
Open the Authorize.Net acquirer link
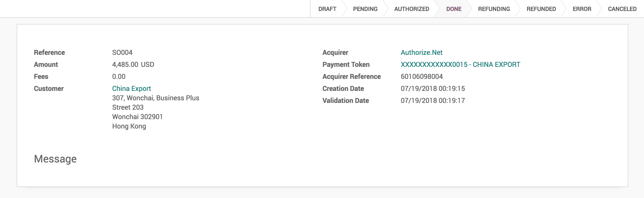[421, 53]
